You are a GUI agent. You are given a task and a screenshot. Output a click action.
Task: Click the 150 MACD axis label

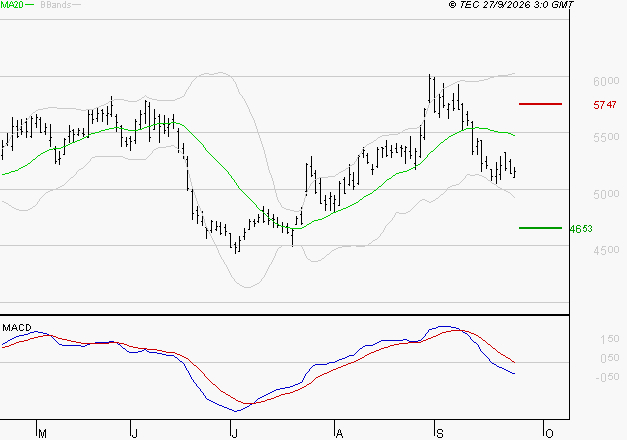point(609,339)
